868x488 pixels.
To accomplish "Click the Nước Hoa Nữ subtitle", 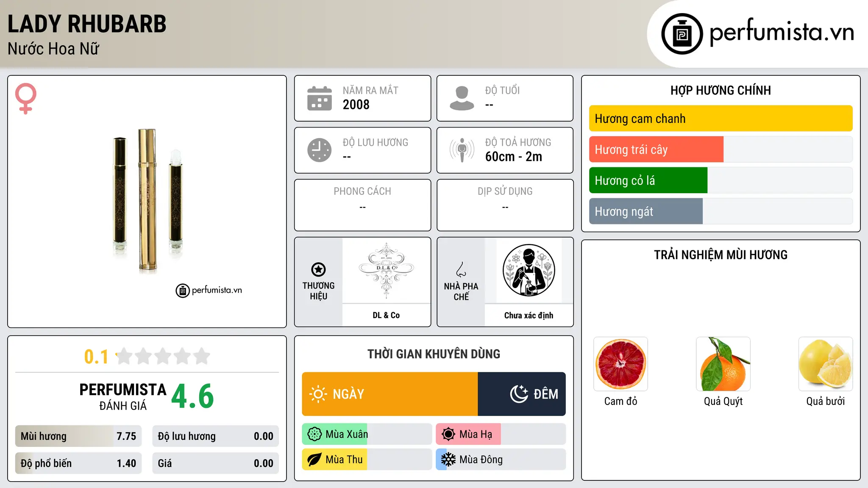I will point(53,49).
